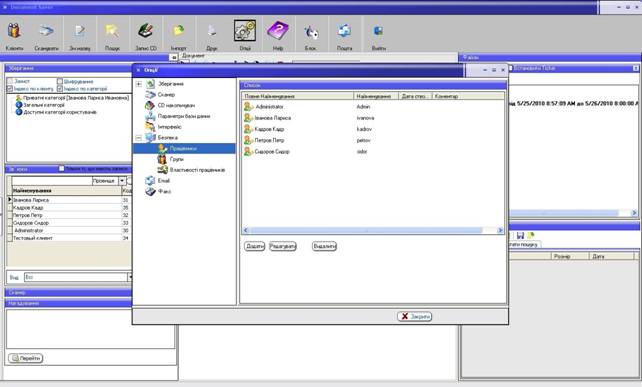
Task: Select Параметри бази даних options item
Action: pos(184,116)
